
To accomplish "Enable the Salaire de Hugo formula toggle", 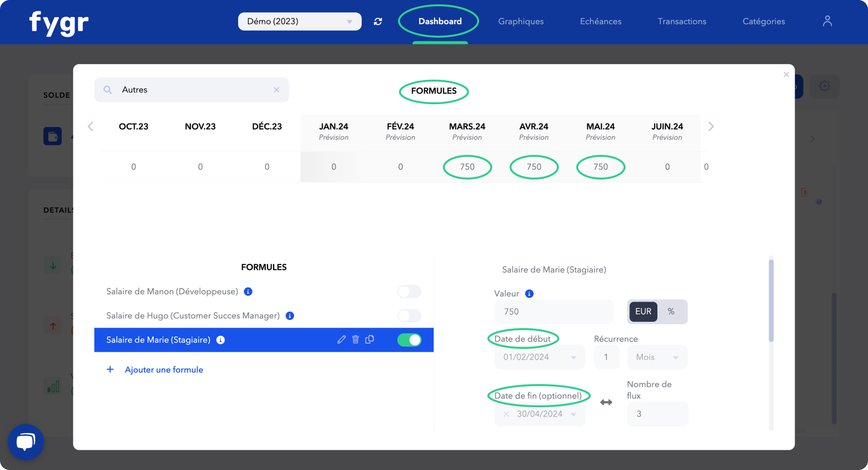I will point(409,316).
